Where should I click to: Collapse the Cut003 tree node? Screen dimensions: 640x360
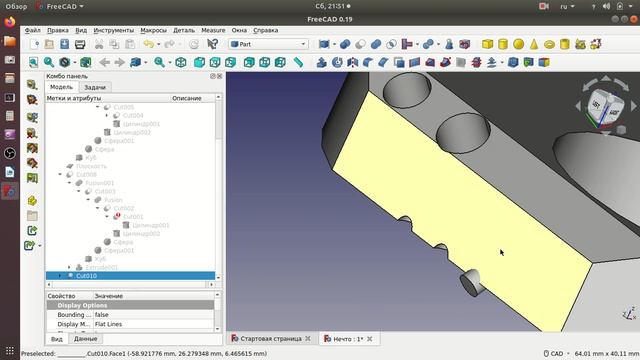tap(79, 191)
